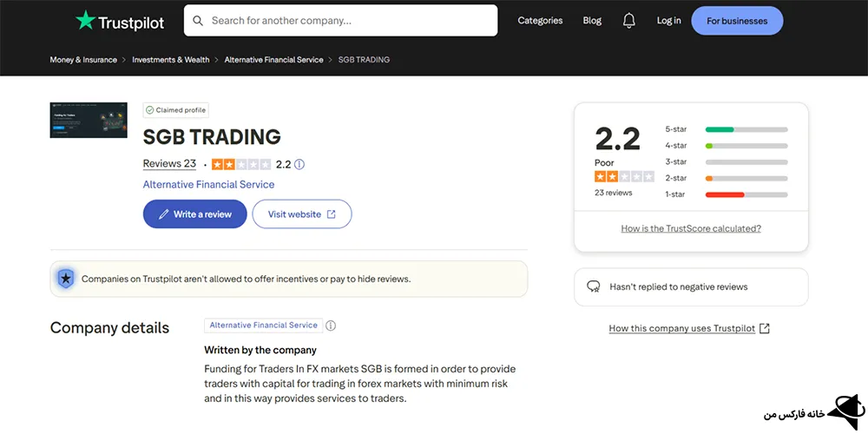Click the Write a review button
868x434 pixels.
tap(194, 214)
